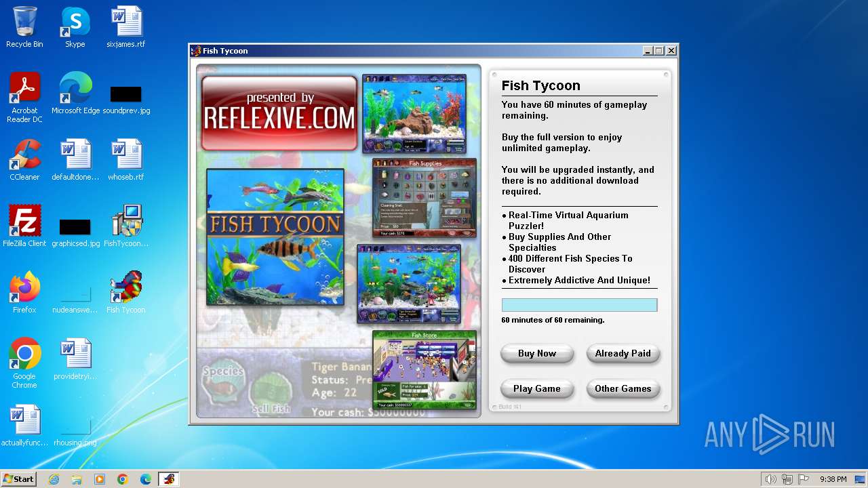Image resolution: width=868 pixels, height=488 pixels.
Task: Minimize the Fish Tycoon window
Action: [x=648, y=51]
